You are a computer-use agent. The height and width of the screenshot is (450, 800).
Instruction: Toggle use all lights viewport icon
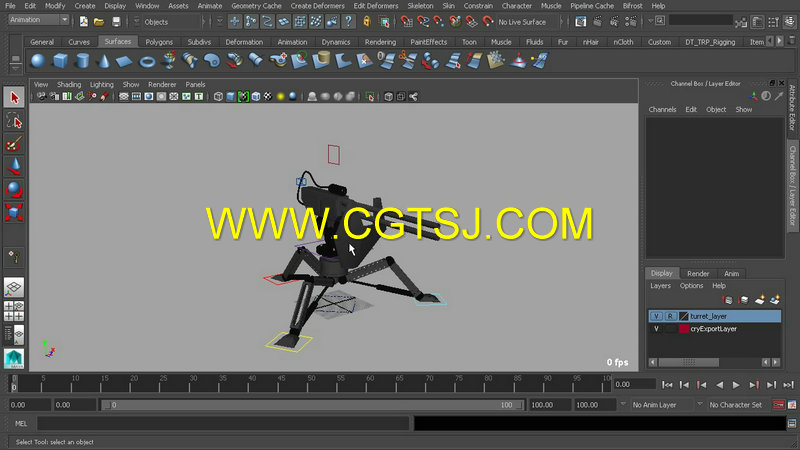pyautogui.click(x=280, y=96)
